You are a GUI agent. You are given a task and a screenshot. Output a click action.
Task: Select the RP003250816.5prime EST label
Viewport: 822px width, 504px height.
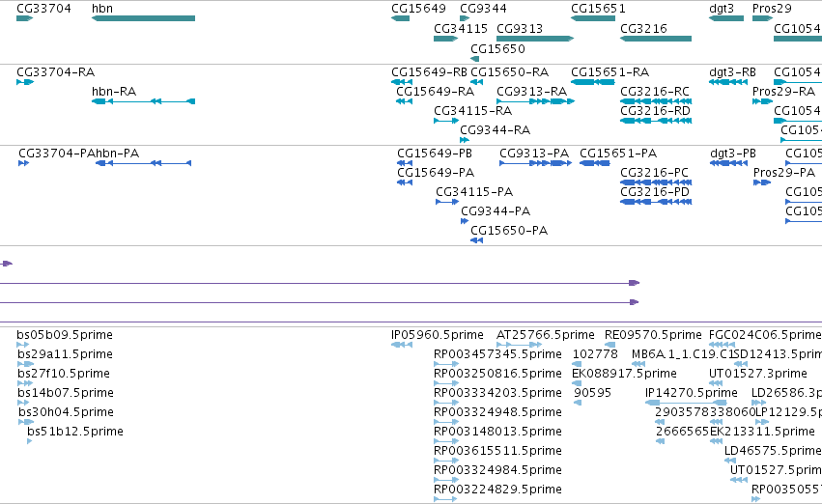coord(497,374)
